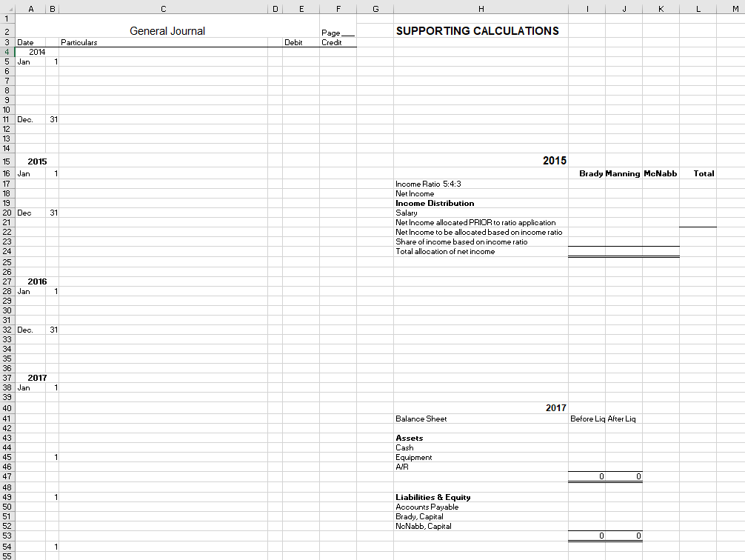Select row 40 header

tap(7, 408)
